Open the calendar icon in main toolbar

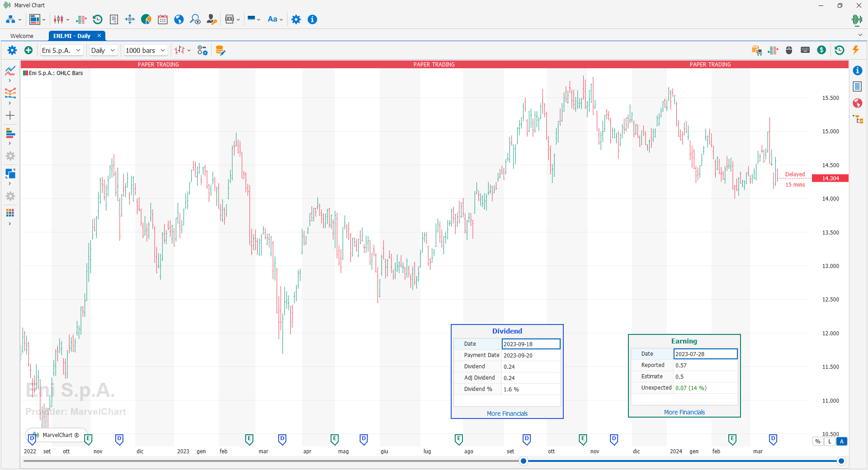pyautogui.click(x=163, y=19)
